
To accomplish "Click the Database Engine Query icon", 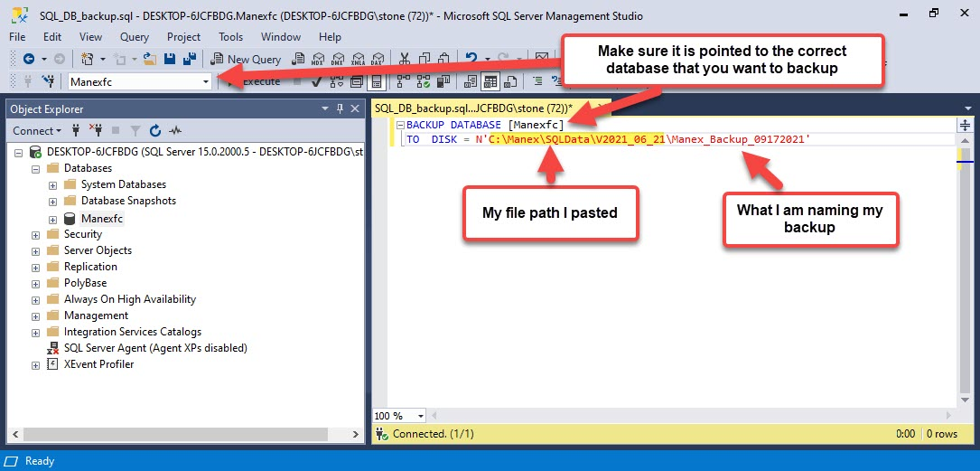I will point(299,60).
